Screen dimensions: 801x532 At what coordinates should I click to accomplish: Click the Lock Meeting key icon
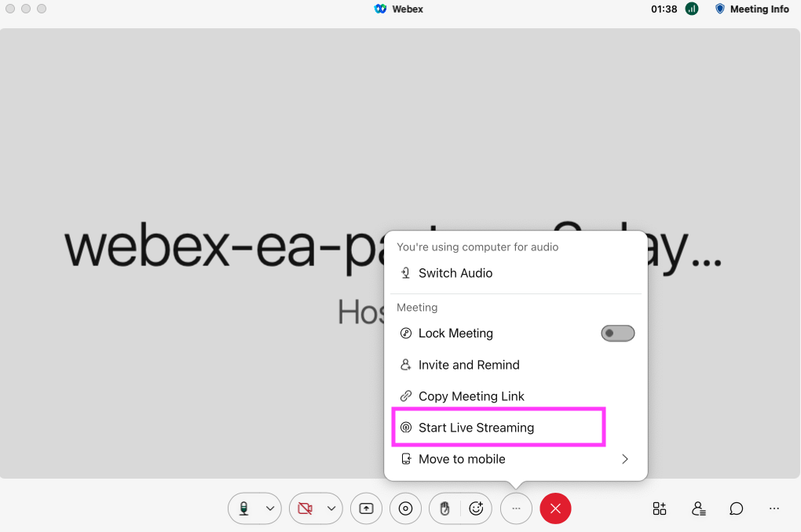point(406,333)
